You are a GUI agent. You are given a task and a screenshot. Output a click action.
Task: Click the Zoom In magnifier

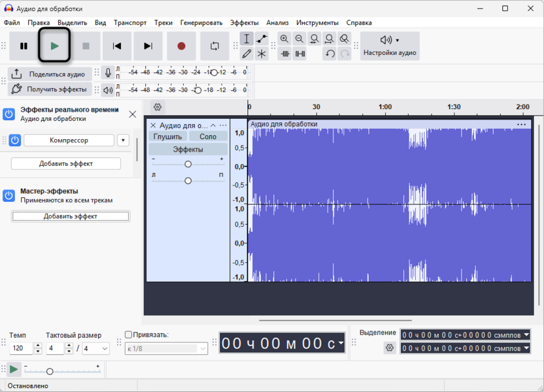284,39
